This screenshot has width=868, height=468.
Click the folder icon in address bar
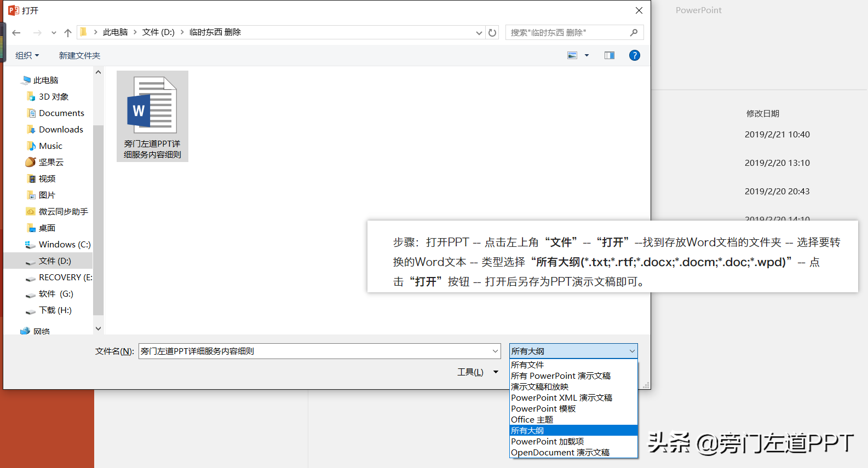click(83, 32)
